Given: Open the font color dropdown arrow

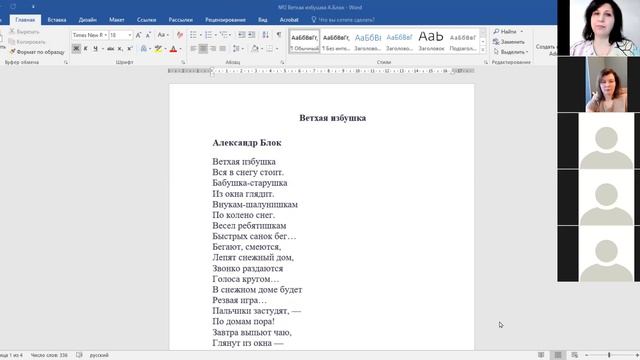Looking at the screenshot, I should [180, 49].
